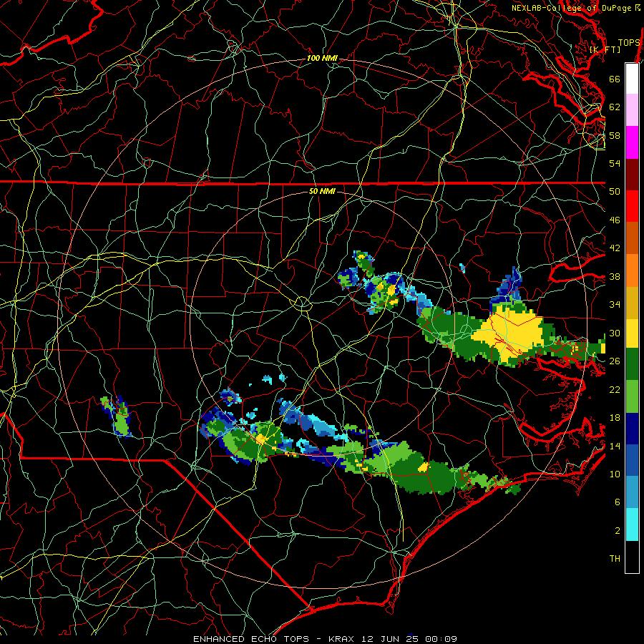This screenshot has height=644, width=644.
Task: Select the dark orange legend swatch
Action: (632, 238)
